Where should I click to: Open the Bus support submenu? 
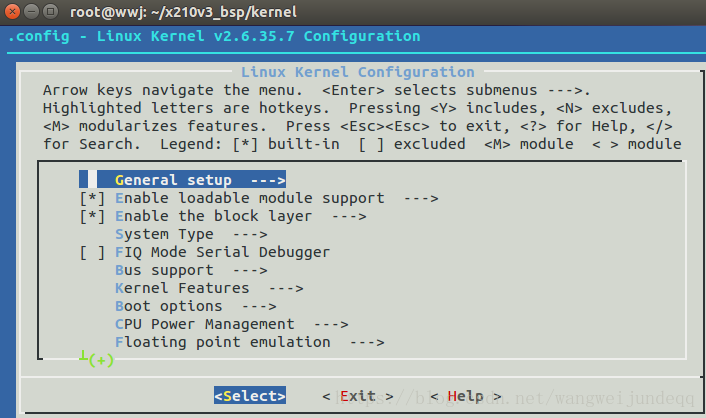(x=191, y=270)
